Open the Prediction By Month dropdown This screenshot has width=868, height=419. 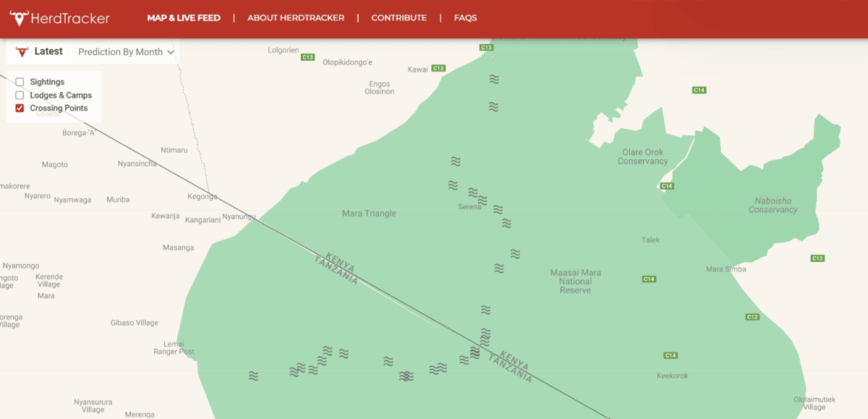[124, 51]
